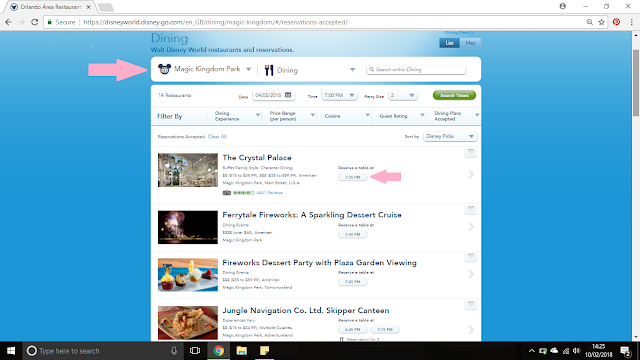Viewport: 640px width, 360px height.
Task: Favorite the Ferrytale Fireworks cruise heart
Action: (471, 209)
